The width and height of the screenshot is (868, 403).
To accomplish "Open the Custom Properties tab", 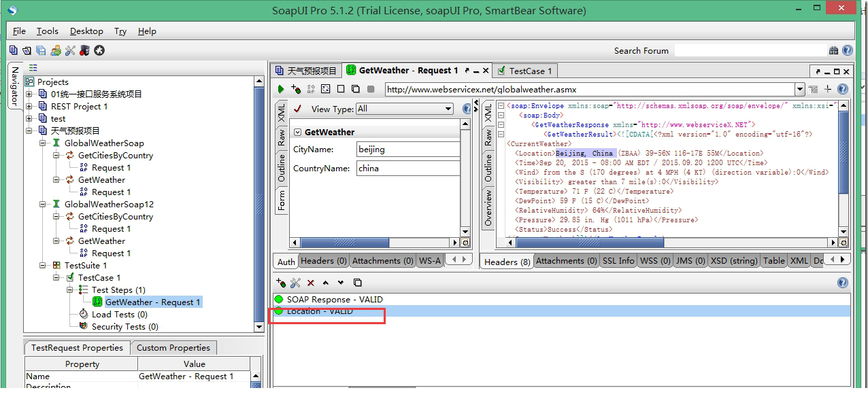I will click(173, 348).
